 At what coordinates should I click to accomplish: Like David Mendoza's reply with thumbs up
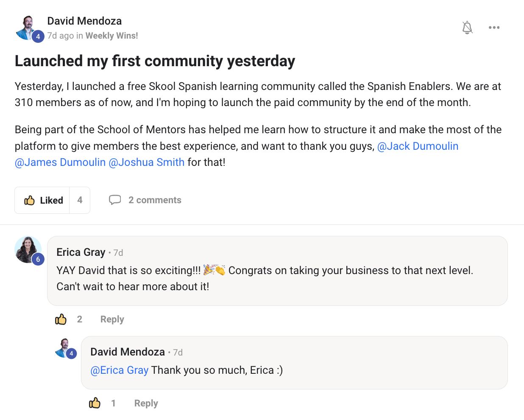[x=95, y=403]
